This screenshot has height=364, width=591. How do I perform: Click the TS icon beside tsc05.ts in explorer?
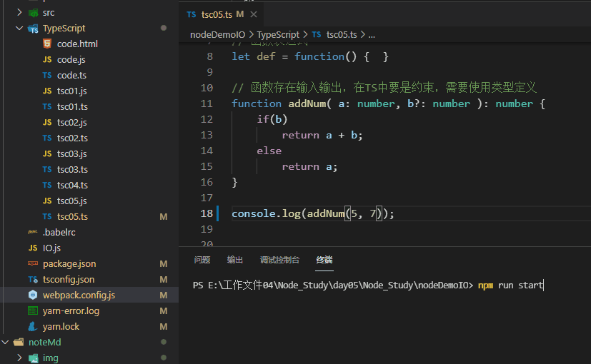point(47,216)
